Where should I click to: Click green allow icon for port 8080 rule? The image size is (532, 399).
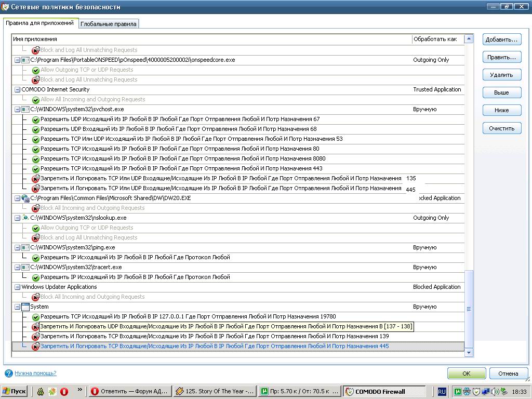click(x=36, y=159)
